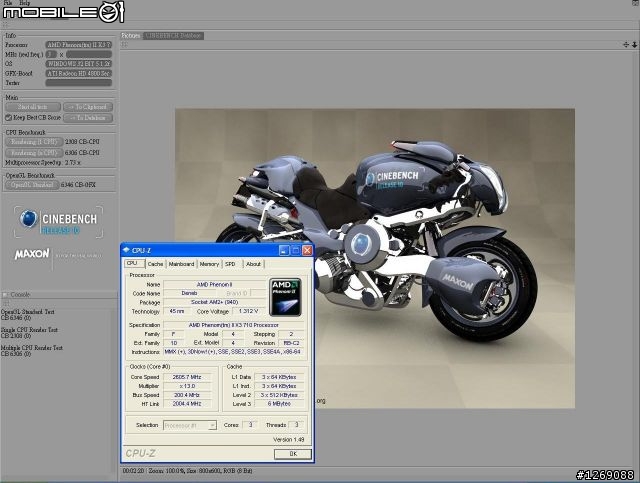Click the '6346 CB-GFX' score
This screenshot has width=640, height=483.
[78, 185]
